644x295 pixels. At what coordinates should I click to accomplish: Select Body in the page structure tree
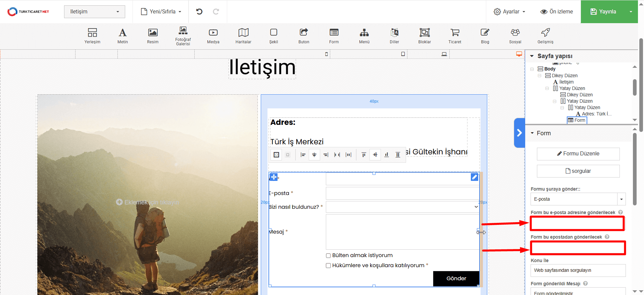pos(550,69)
